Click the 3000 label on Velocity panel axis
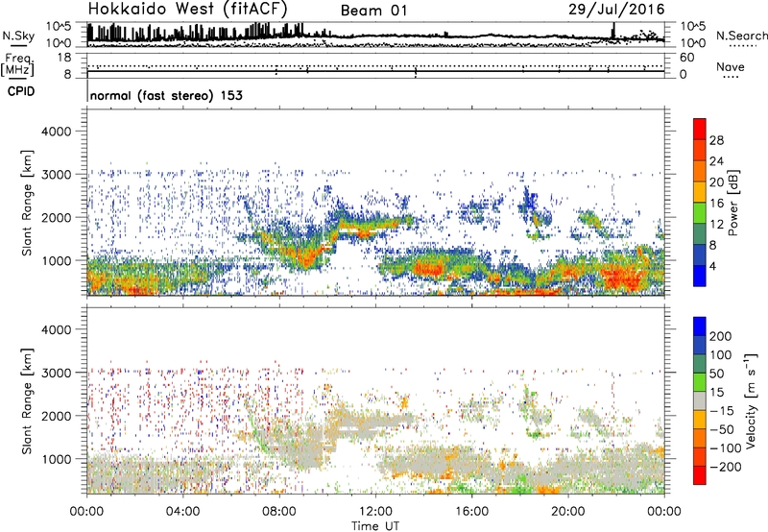The height and width of the screenshot is (532, 768). point(57,373)
